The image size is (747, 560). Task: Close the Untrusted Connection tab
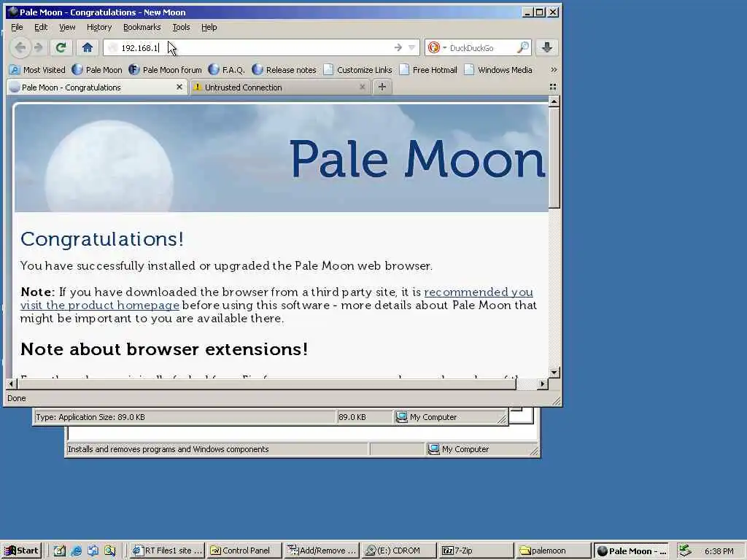362,87
